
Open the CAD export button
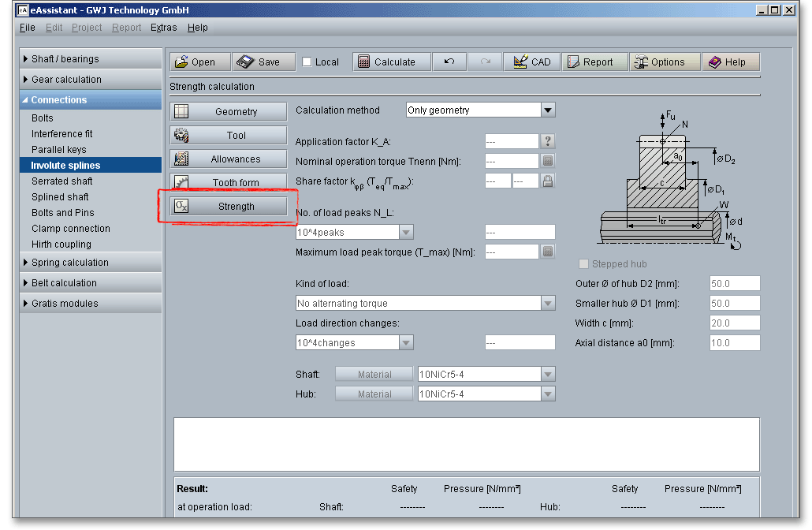(531, 62)
